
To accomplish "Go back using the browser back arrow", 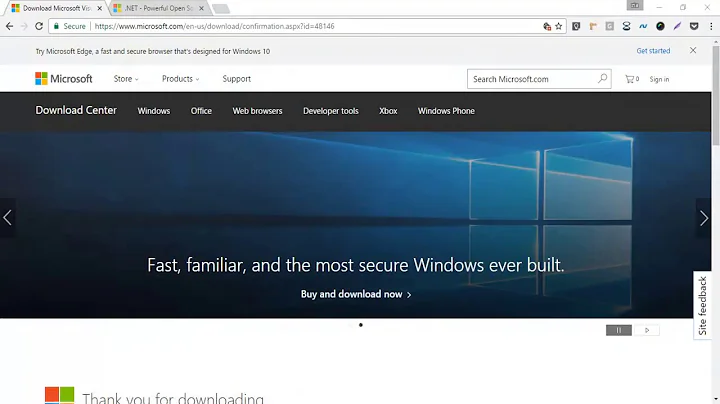I will [9, 26].
